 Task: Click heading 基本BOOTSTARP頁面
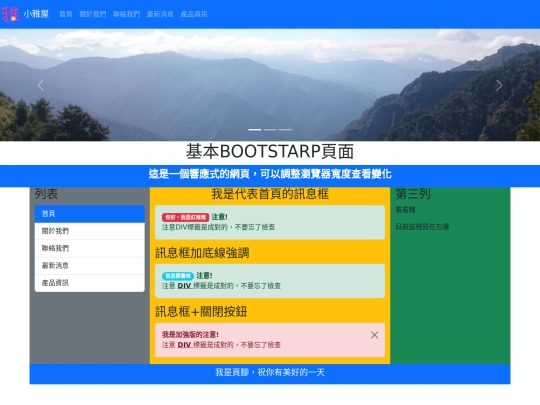(x=270, y=152)
